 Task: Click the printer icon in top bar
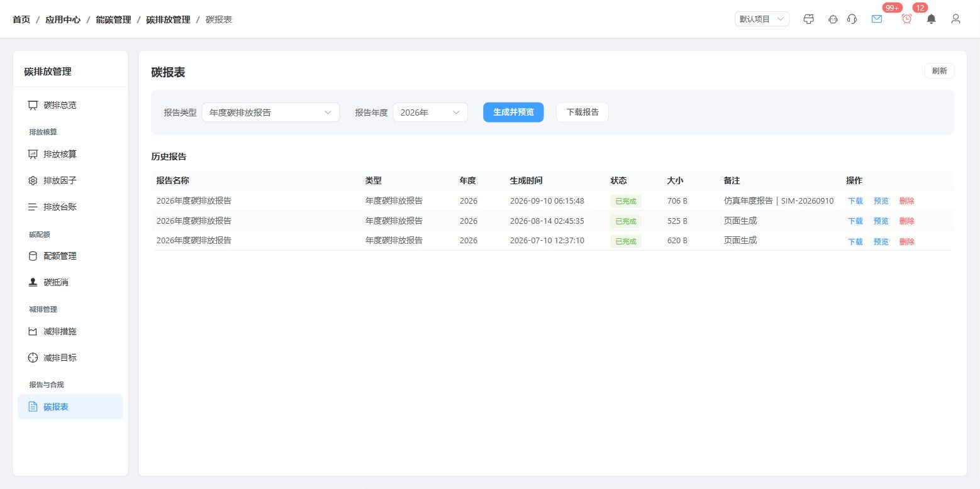click(809, 19)
